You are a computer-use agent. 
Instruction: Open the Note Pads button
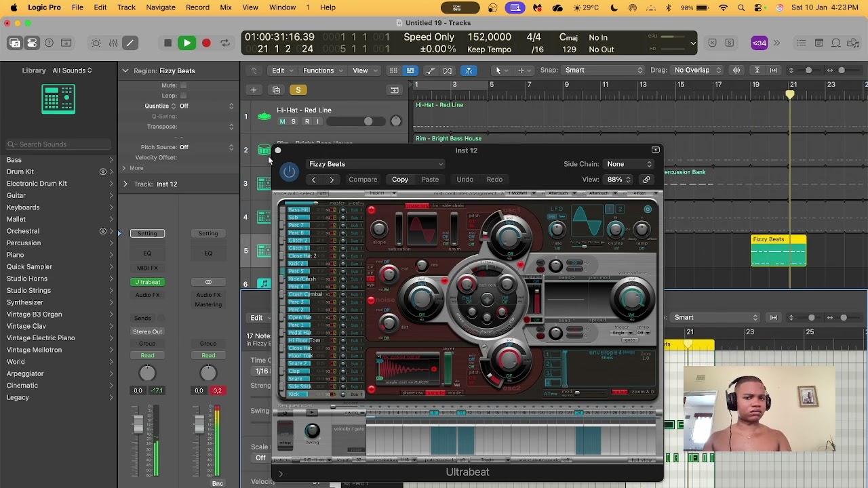819,43
